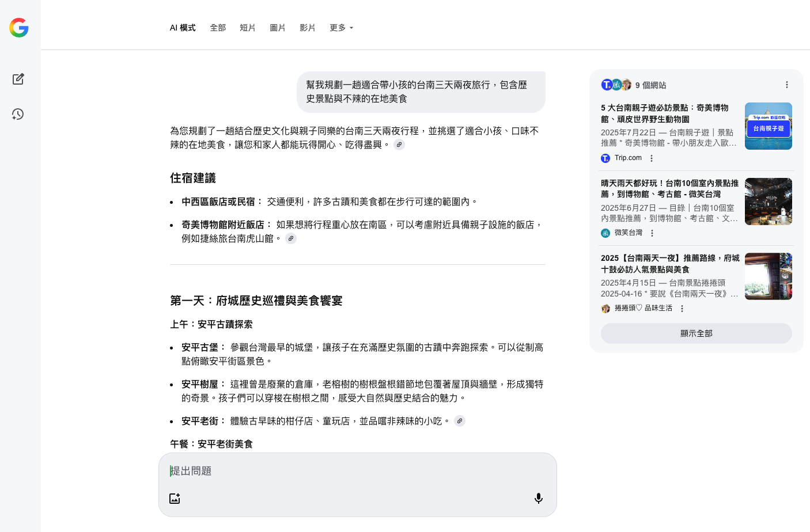Click the 顯示全部 button

696,333
